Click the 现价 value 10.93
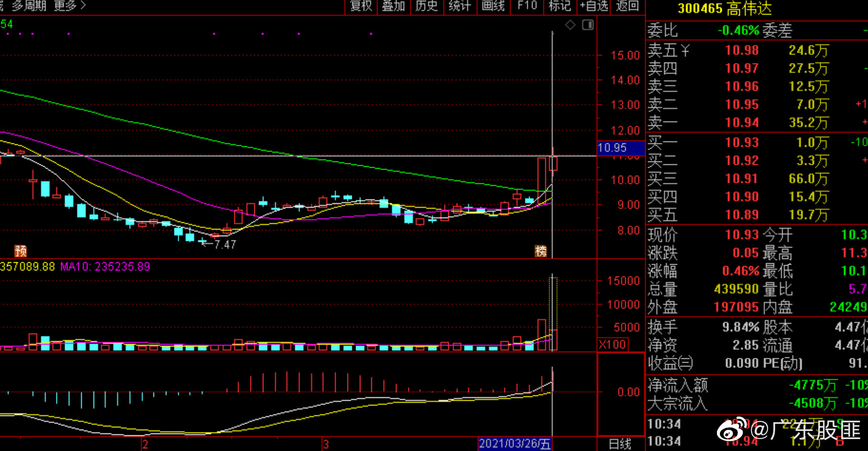This screenshot has height=451, width=868. tap(742, 235)
